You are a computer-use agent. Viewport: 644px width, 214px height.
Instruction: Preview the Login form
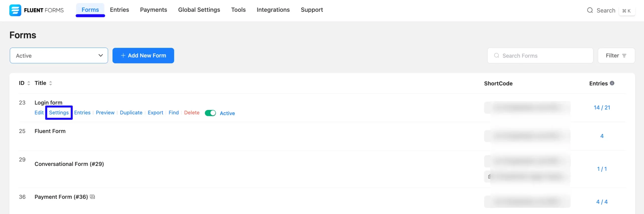(x=105, y=113)
